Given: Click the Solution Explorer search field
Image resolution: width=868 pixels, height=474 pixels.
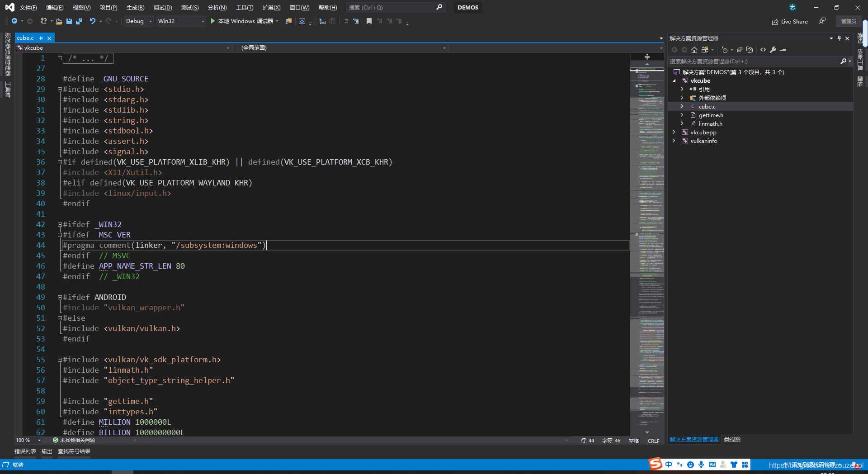Looking at the screenshot, I should click(754, 61).
